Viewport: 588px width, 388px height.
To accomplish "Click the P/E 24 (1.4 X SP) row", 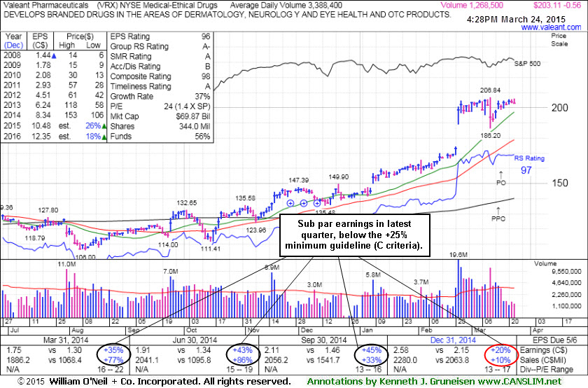I will coord(160,106).
